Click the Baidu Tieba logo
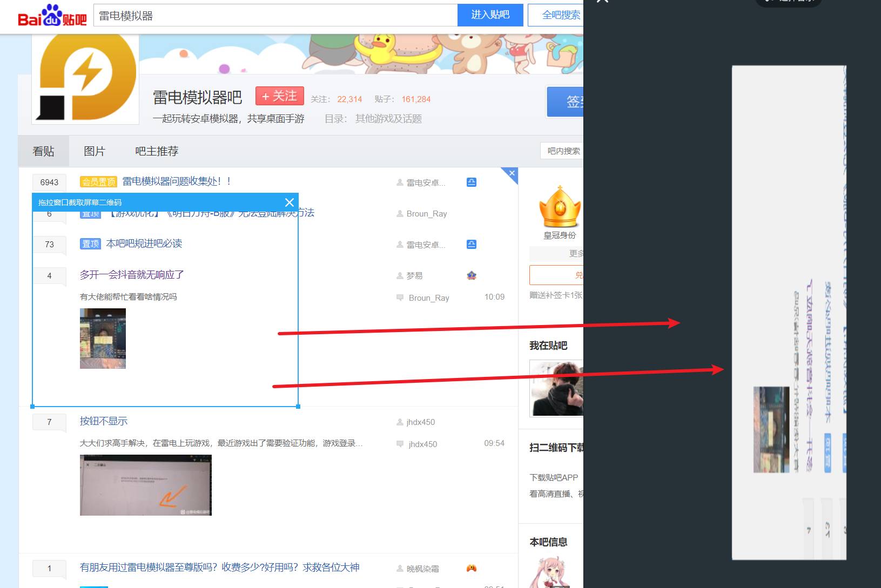 coord(52,16)
